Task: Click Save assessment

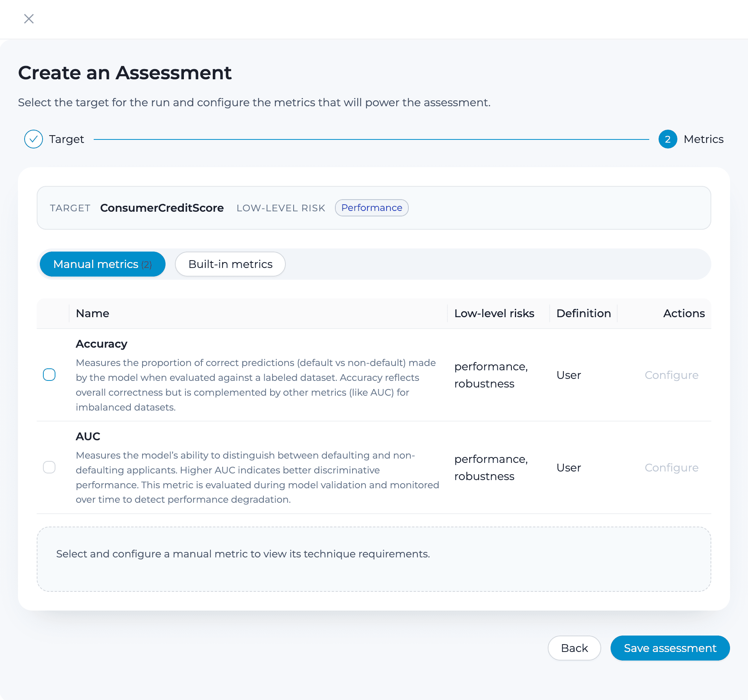Action: coord(670,648)
